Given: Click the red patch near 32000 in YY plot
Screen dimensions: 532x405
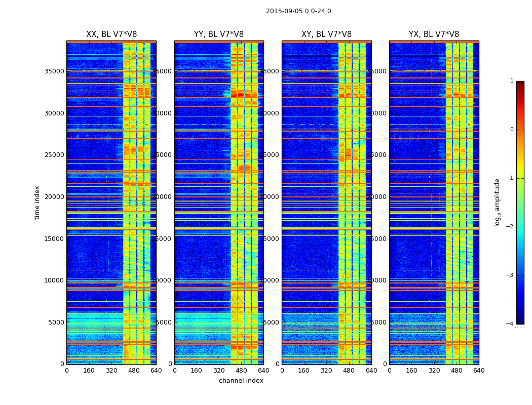Looking at the screenshot, I should [241, 95].
